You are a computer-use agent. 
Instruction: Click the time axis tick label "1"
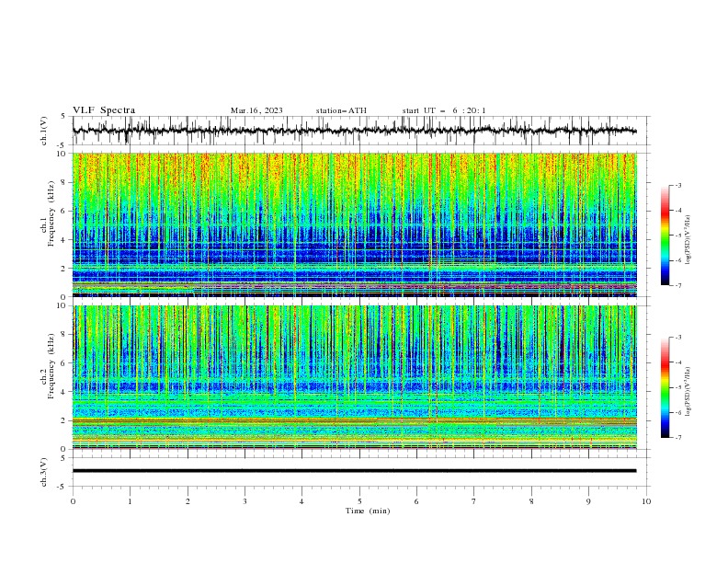click(x=130, y=501)
